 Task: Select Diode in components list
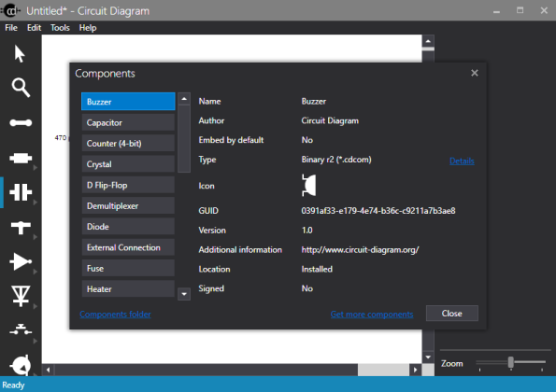tap(128, 227)
